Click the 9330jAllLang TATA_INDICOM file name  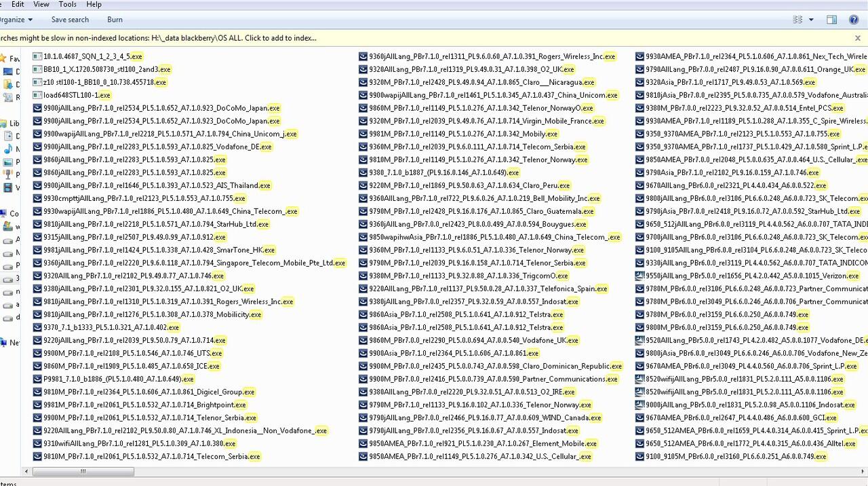tap(757, 263)
